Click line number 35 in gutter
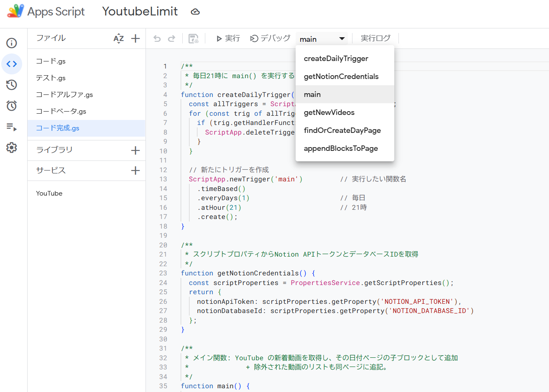Image resolution: width=549 pixels, height=392 pixels. (x=163, y=386)
